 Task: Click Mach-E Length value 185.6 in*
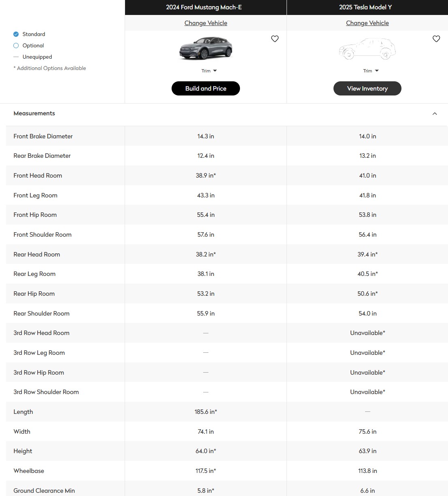[206, 412]
